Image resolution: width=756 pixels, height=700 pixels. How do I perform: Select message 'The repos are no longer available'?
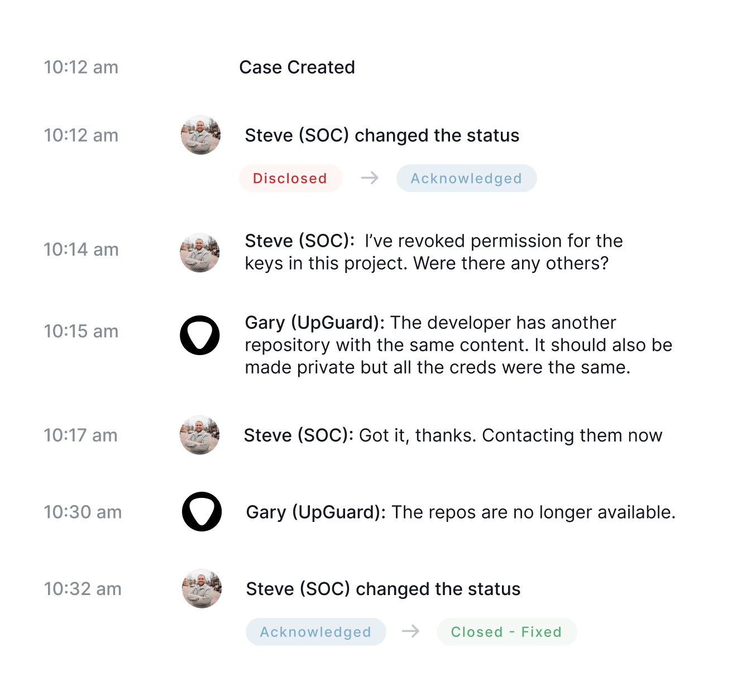461,512
